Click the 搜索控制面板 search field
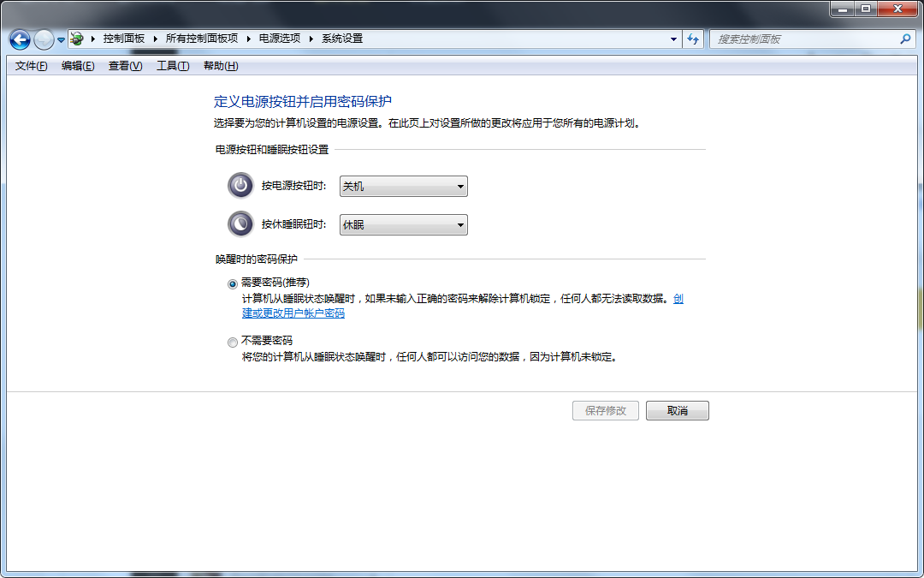Image resolution: width=924 pixels, height=578 pixels. [804, 39]
